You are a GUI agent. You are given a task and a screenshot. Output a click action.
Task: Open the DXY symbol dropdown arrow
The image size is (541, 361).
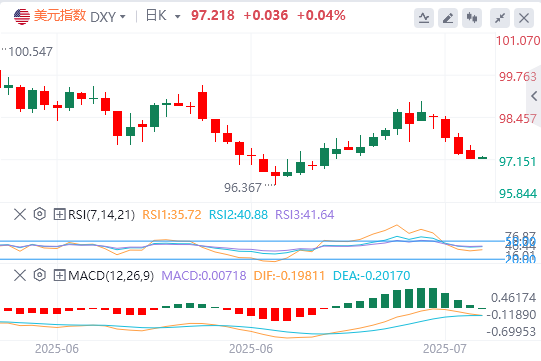click(122, 17)
